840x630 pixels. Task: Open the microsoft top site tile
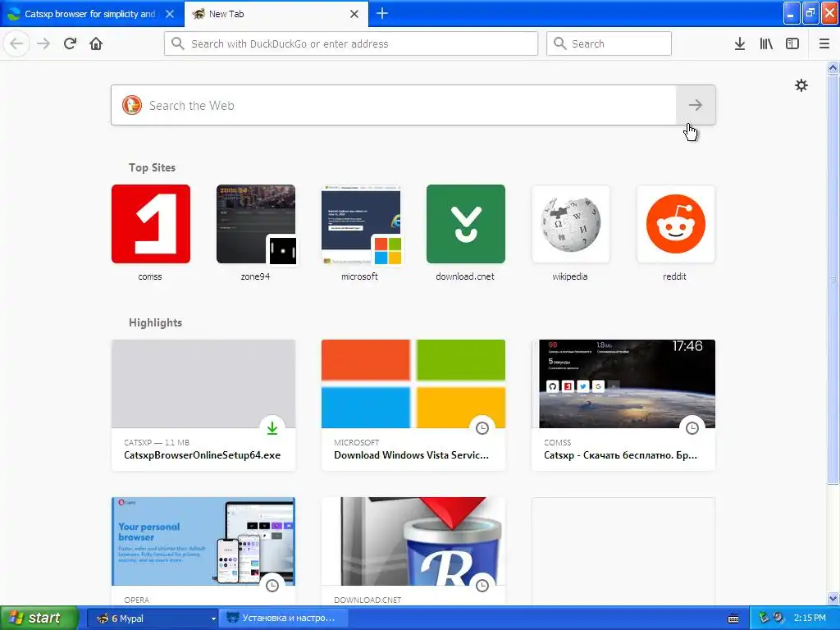pyautogui.click(x=361, y=224)
